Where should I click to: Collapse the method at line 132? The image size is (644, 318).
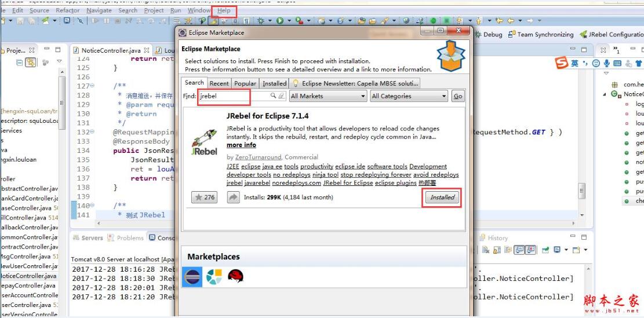(92, 131)
